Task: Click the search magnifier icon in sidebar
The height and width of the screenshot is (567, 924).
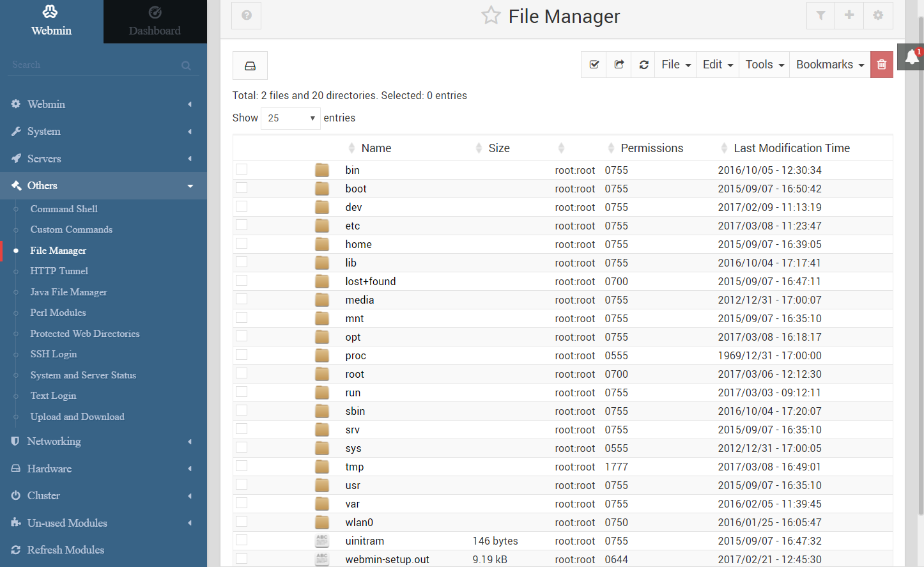Action: click(x=186, y=65)
